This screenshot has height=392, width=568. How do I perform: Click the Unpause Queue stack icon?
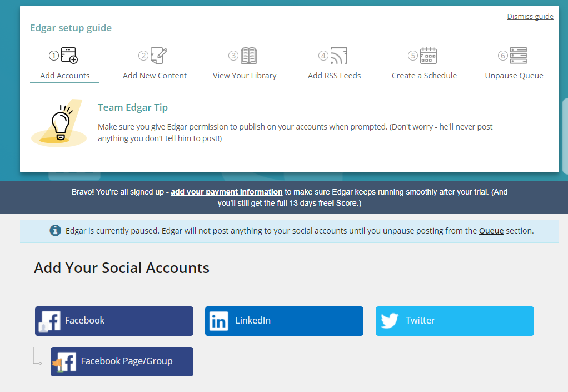(x=519, y=56)
